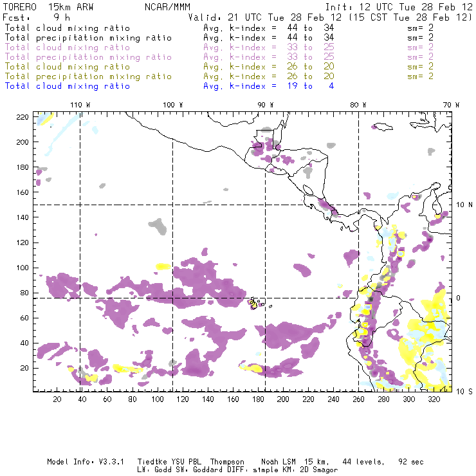
Task: Click the "100" tick label on the left axis
Action: 23,268
